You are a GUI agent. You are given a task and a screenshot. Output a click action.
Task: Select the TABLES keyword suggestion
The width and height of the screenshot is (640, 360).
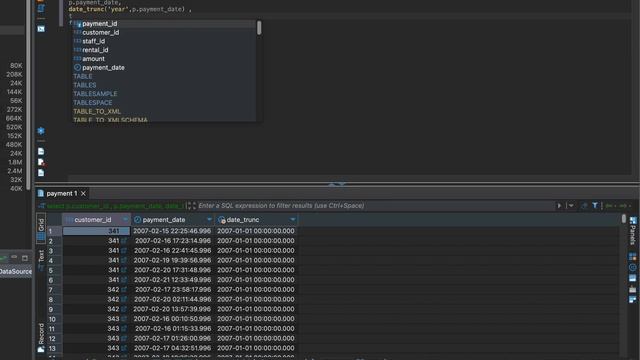click(164, 85)
